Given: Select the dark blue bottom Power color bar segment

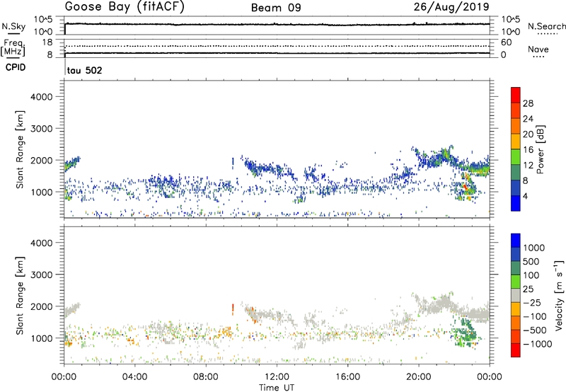Looking at the screenshot, I should (516, 203).
